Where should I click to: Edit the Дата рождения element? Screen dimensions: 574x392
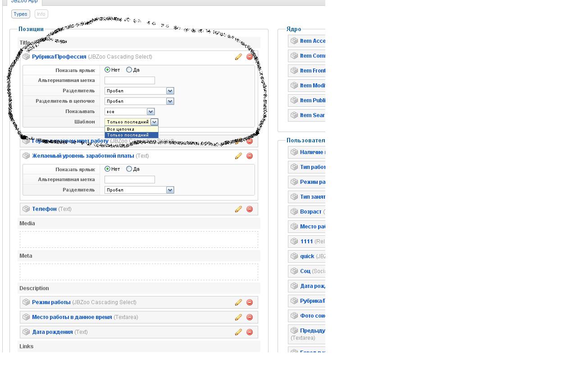(238, 332)
